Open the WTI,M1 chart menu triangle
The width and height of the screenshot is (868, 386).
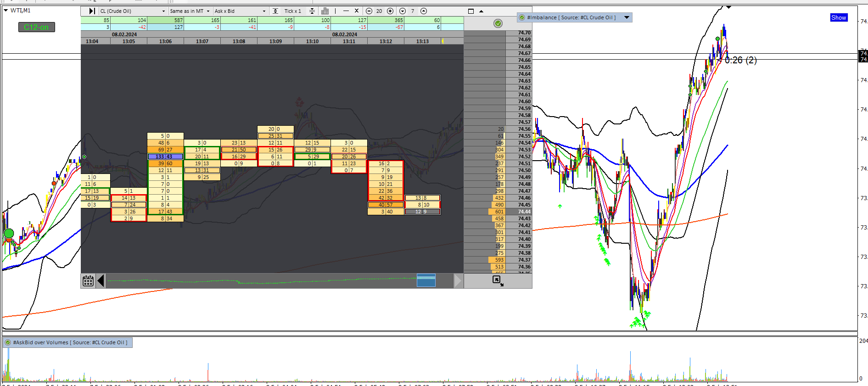pos(6,10)
